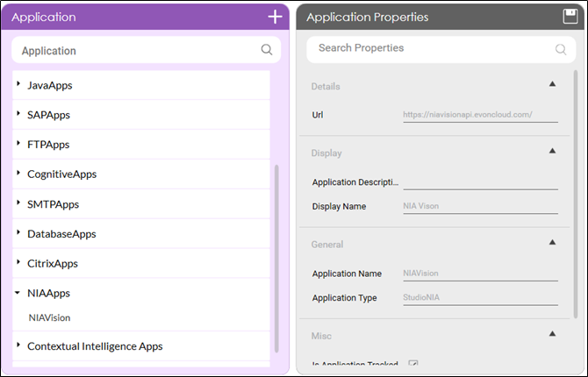Click the application list vertical scrollbar
588x377 pixels.
coord(277,254)
